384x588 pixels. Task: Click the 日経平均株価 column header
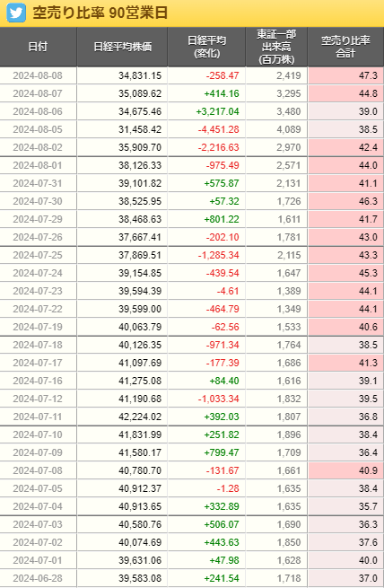click(x=122, y=47)
